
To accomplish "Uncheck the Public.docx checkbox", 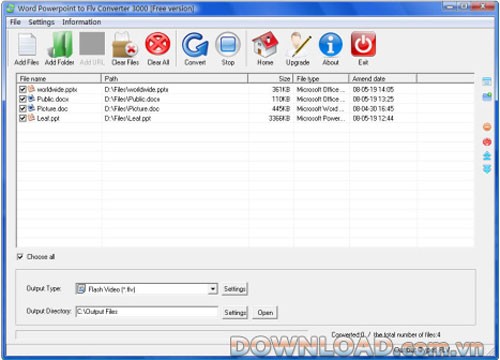I will tap(23, 99).
